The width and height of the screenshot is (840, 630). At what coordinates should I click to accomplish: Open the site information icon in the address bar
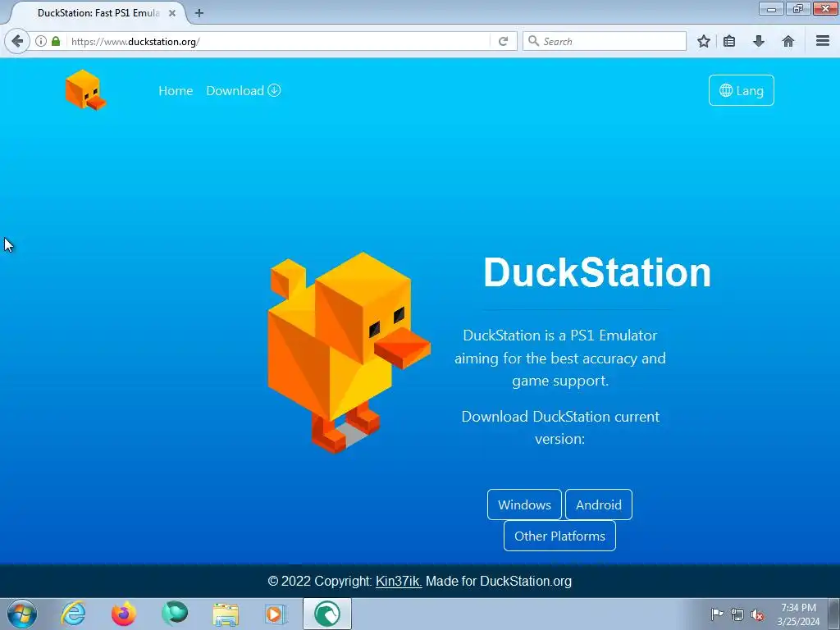point(41,41)
